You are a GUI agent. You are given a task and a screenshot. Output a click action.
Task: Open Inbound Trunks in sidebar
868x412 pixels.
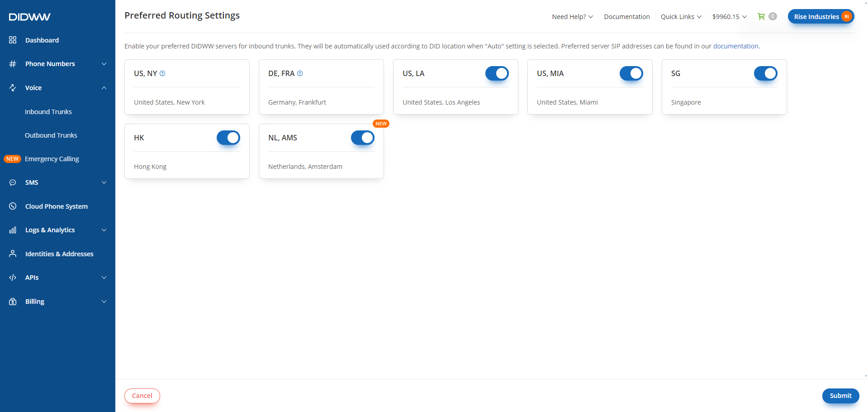(48, 112)
